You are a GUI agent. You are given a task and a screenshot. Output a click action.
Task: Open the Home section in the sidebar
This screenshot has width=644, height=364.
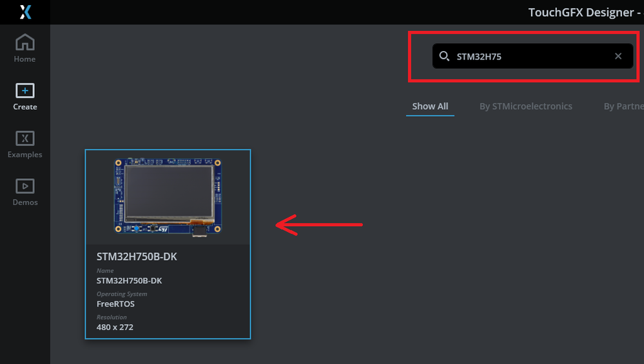pos(24,48)
